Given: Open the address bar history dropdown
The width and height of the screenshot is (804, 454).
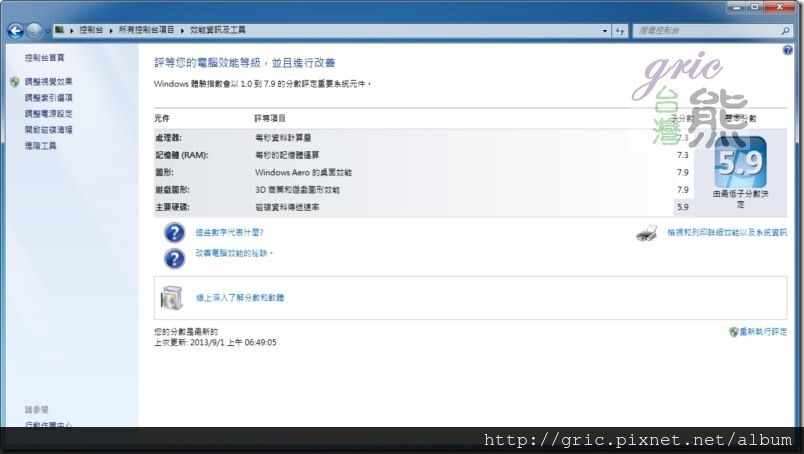Looking at the screenshot, I should 605,31.
